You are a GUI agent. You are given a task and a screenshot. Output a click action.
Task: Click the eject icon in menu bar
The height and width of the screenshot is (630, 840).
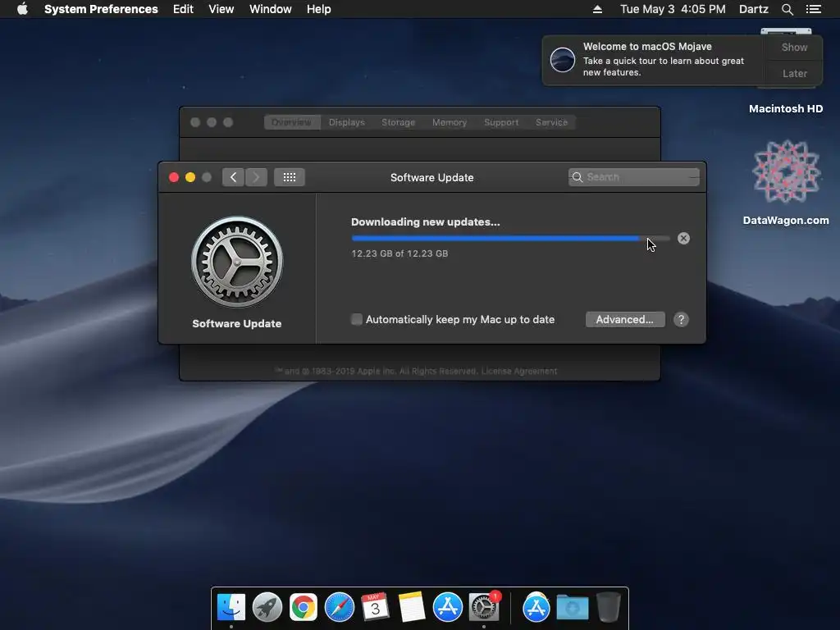[x=597, y=9]
